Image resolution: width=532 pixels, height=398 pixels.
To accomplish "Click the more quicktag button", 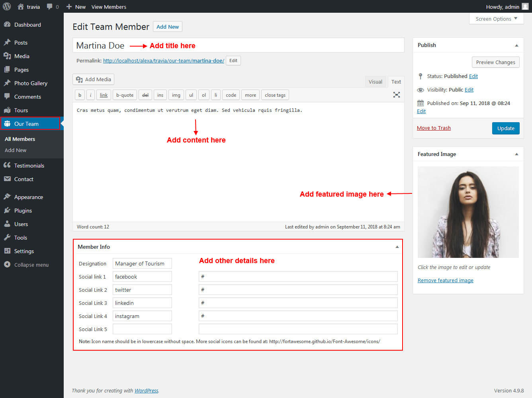I will click(x=250, y=95).
